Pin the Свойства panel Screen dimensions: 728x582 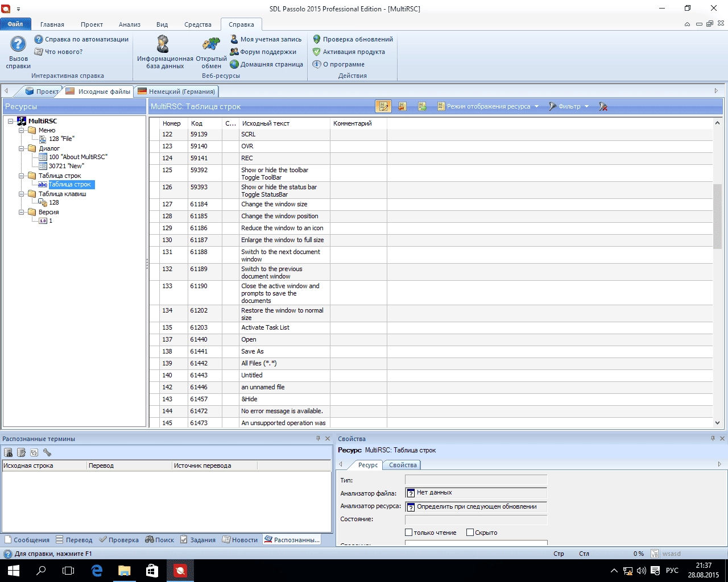click(713, 438)
